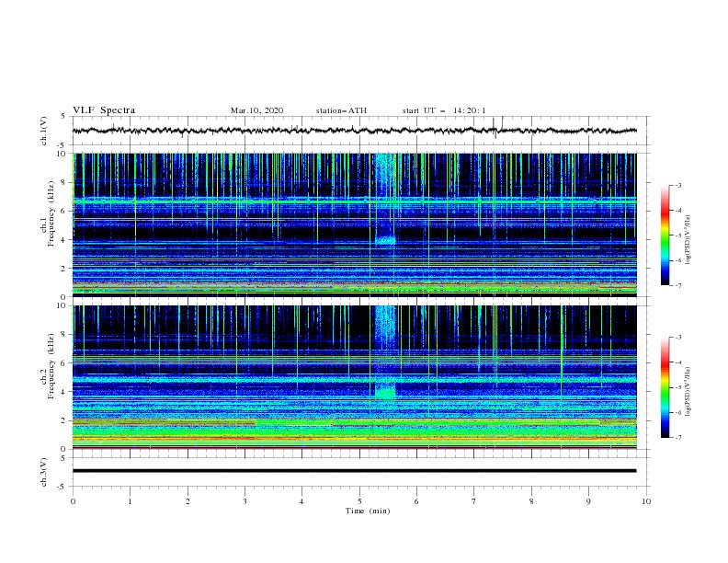
Task: Click the ch.3(V) axis label
Action: [44, 472]
